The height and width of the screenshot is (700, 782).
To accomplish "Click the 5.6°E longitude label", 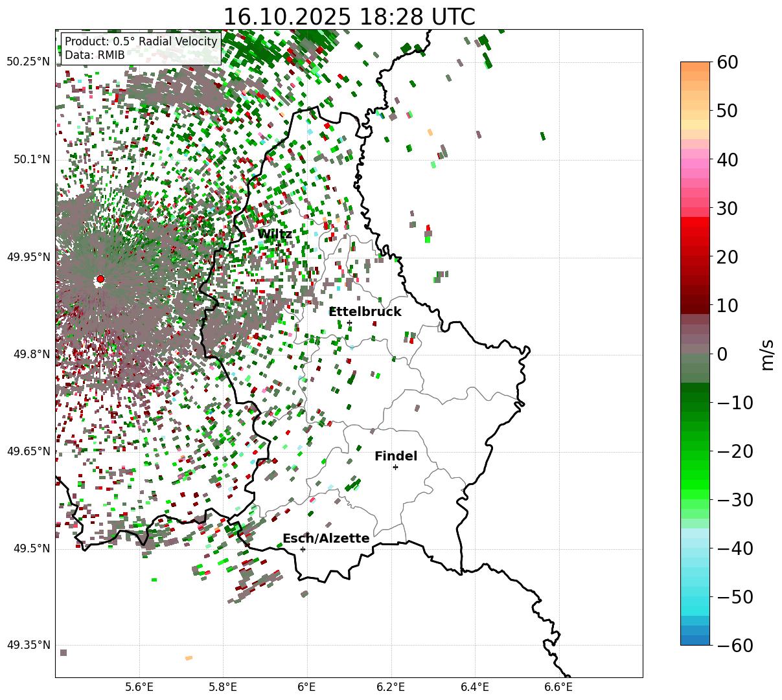I will pos(139,688).
